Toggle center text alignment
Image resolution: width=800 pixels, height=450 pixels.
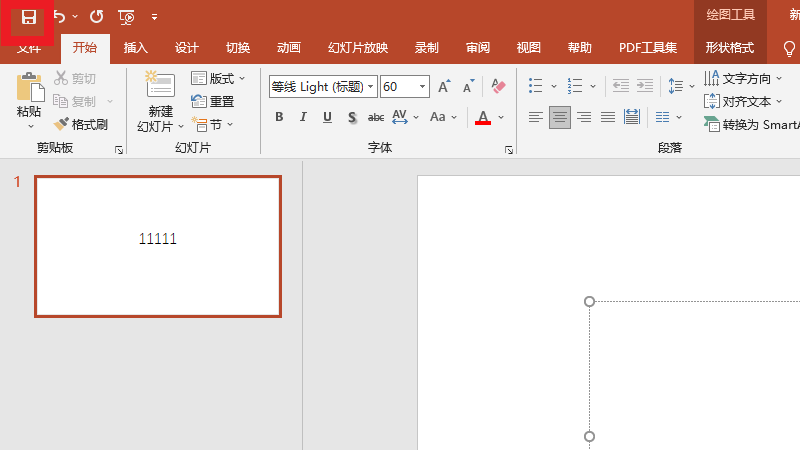[x=560, y=118]
